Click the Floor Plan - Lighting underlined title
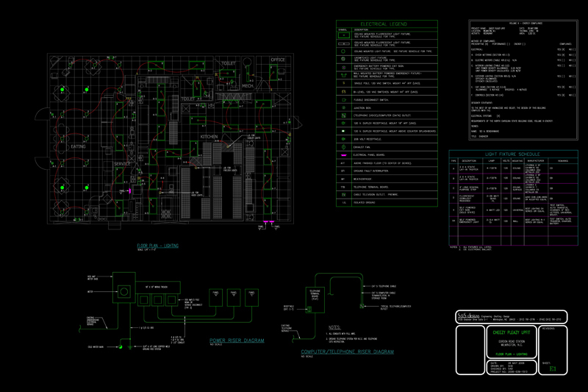This screenshot has width=588, height=392. click(x=158, y=244)
